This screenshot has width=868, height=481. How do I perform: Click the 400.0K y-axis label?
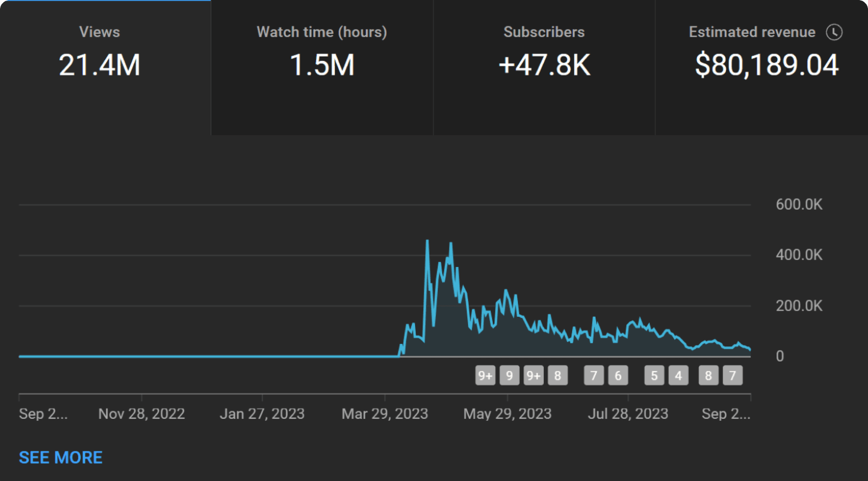point(799,255)
